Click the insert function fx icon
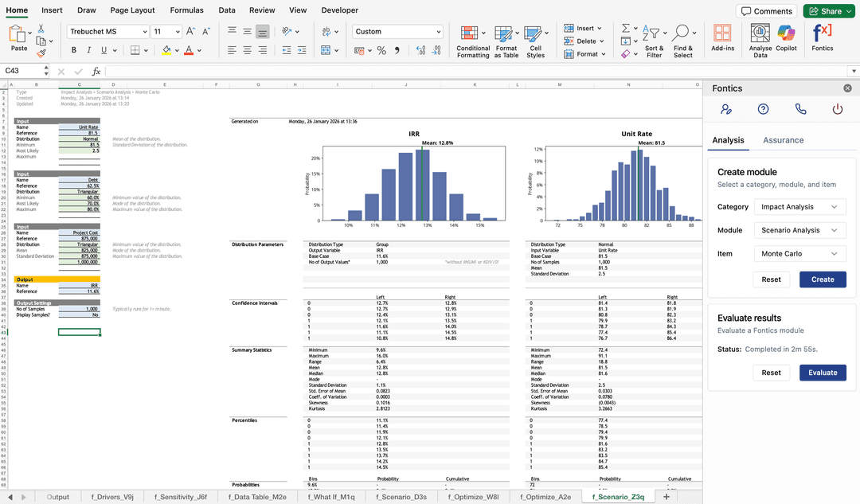 [x=96, y=72]
